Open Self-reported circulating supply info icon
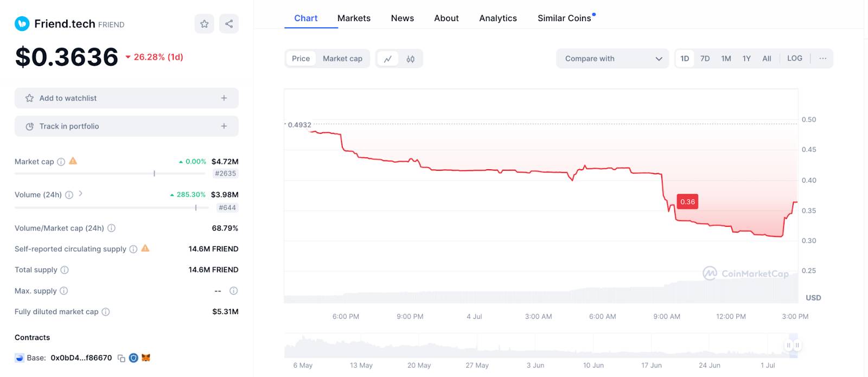The height and width of the screenshot is (377, 868). 133,249
